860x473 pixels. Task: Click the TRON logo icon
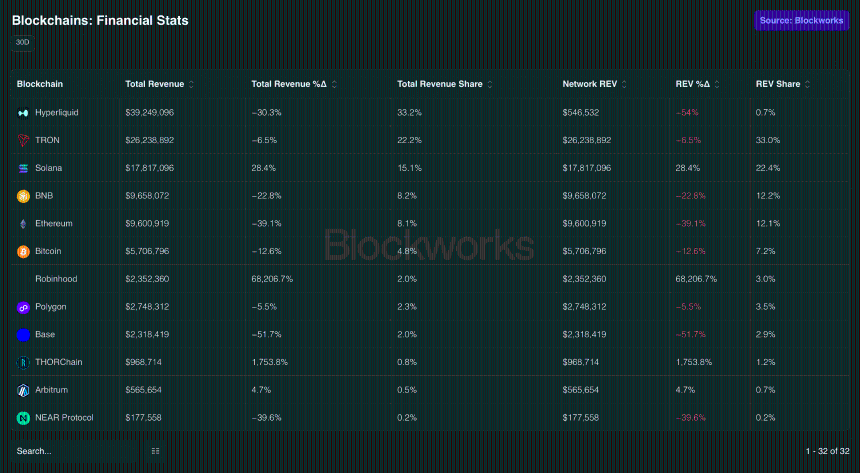point(23,140)
